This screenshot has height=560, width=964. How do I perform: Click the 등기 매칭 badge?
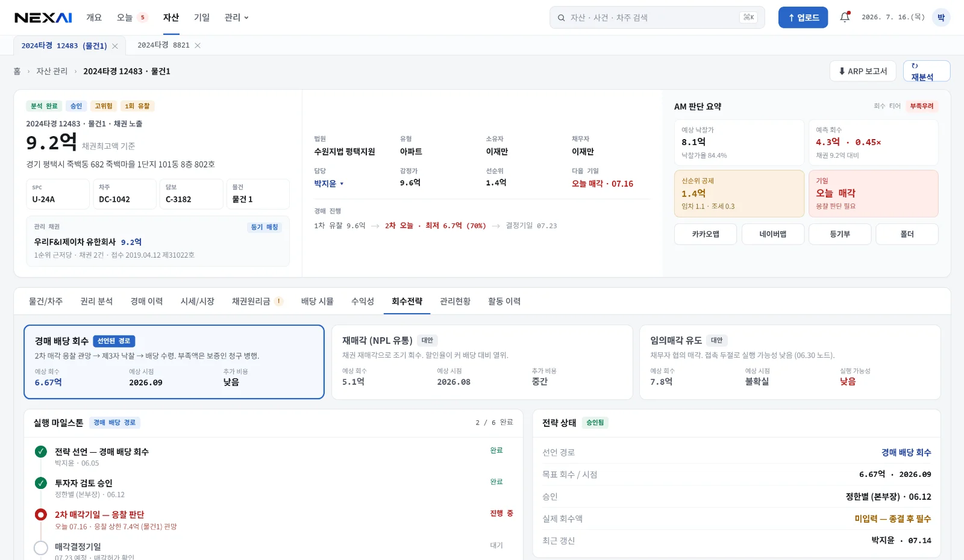[264, 227]
